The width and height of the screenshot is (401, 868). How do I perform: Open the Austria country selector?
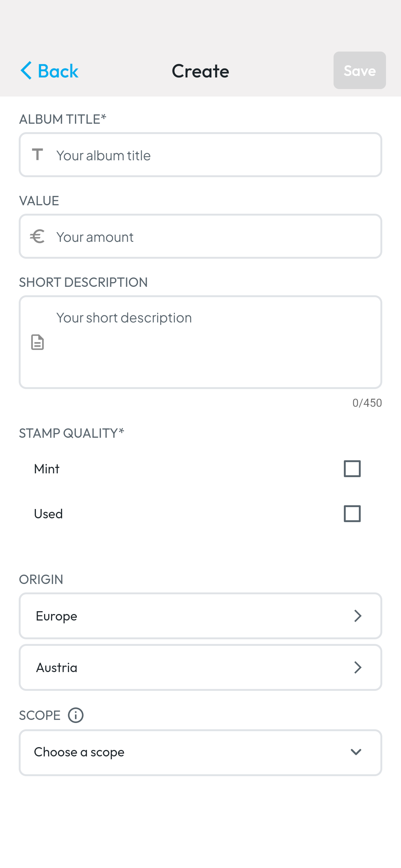[x=200, y=667]
